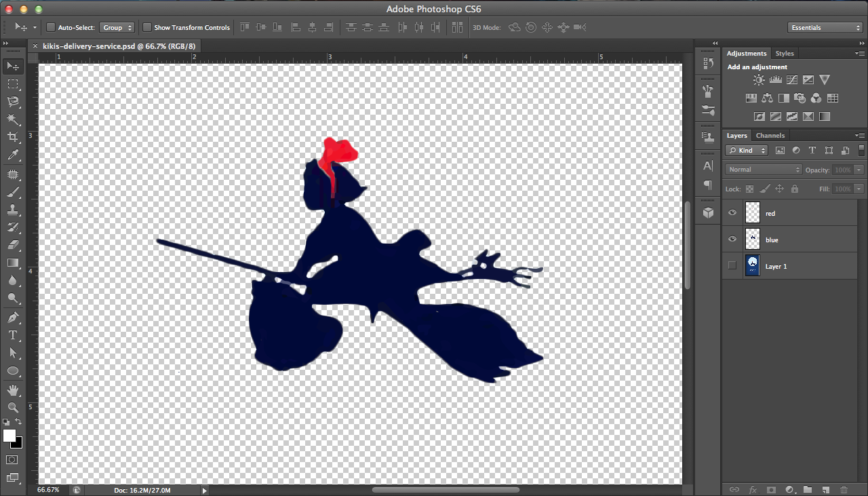
Task: Select the Zoom tool
Action: click(x=13, y=408)
